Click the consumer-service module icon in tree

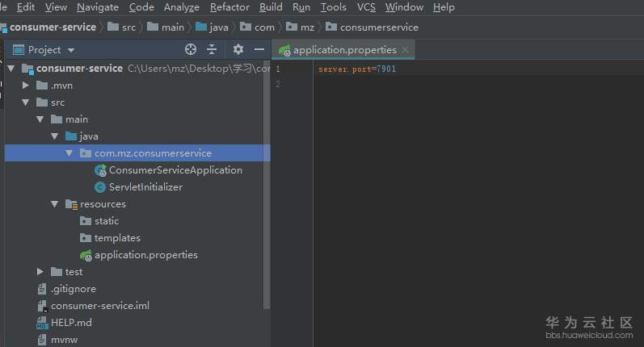[x=27, y=69]
